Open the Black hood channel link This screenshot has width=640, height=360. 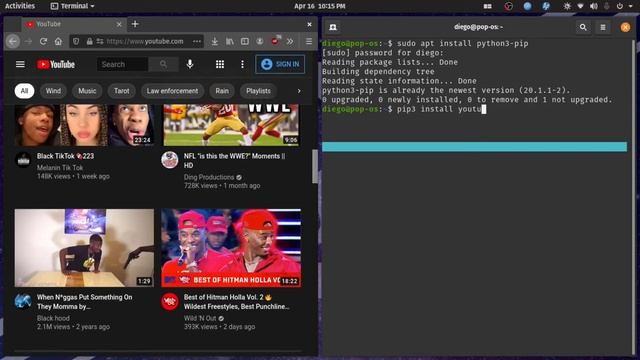click(x=53, y=318)
